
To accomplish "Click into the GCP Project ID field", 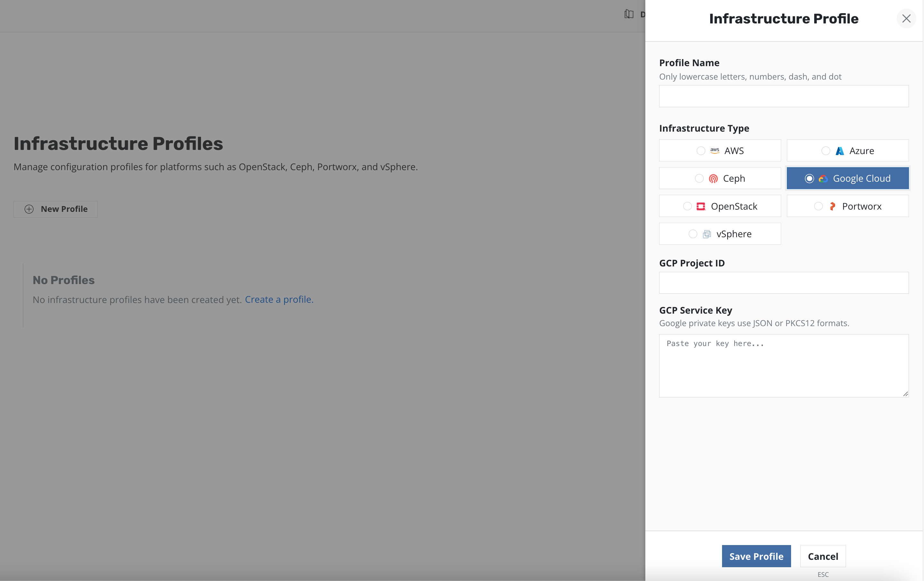I will (x=784, y=283).
